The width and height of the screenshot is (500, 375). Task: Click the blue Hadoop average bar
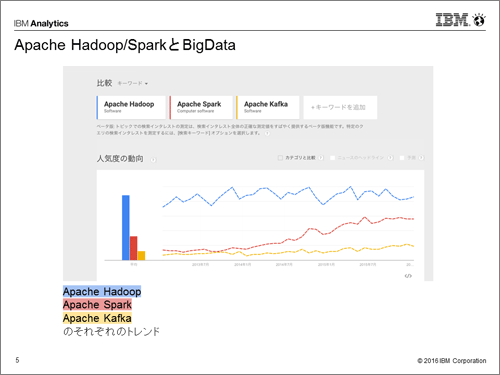(x=126, y=228)
